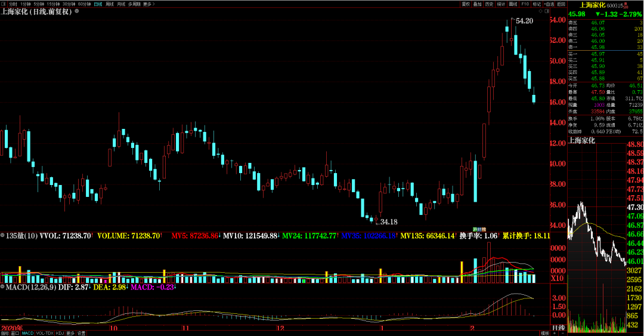Click diamond icon above price axis
Screen dimensions: 644x336
540,11
